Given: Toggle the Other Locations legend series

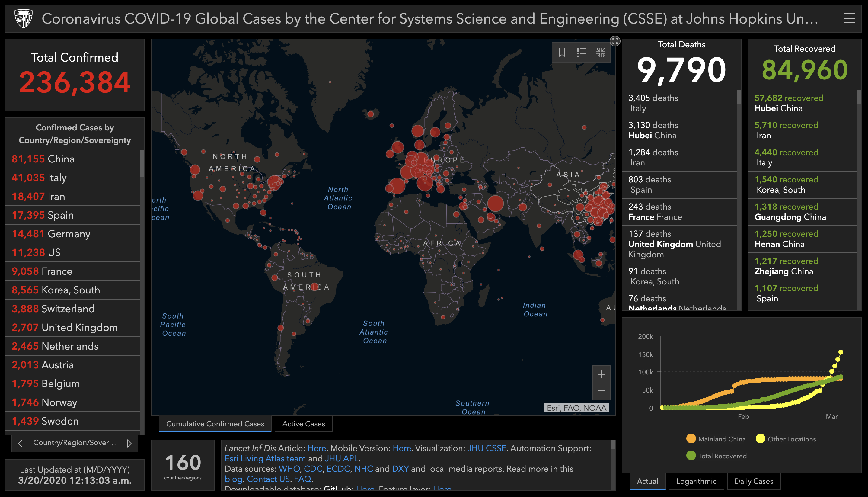Looking at the screenshot, I should [x=786, y=439].
